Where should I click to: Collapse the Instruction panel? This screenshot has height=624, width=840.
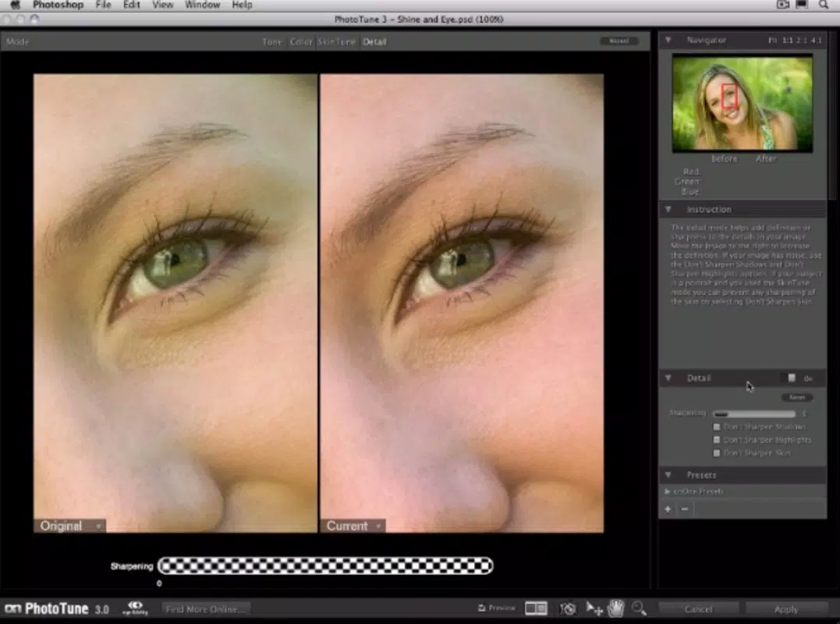[x=668, y=209]
